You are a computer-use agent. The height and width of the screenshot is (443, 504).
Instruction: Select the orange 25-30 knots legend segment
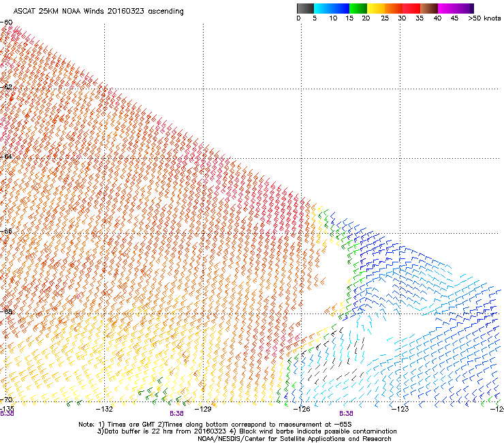coord(394,8)
